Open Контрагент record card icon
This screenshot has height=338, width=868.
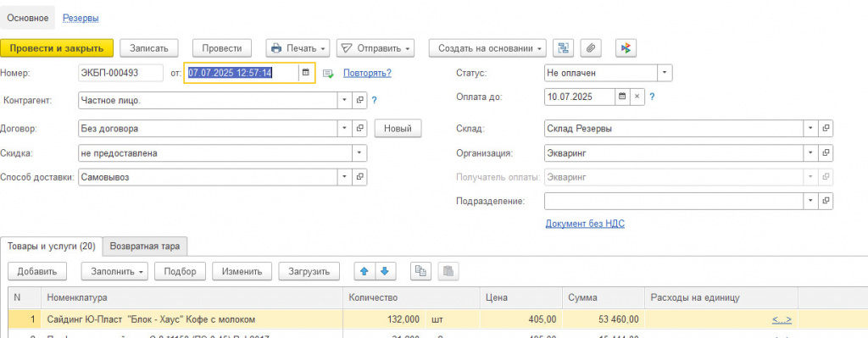pyautogui.click(x=359, y=100)
